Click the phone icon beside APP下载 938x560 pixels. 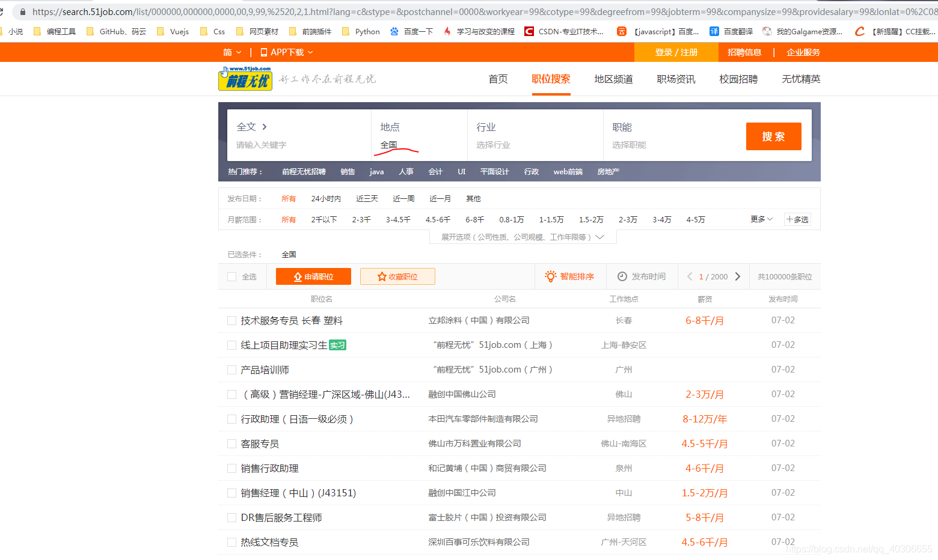263,52
